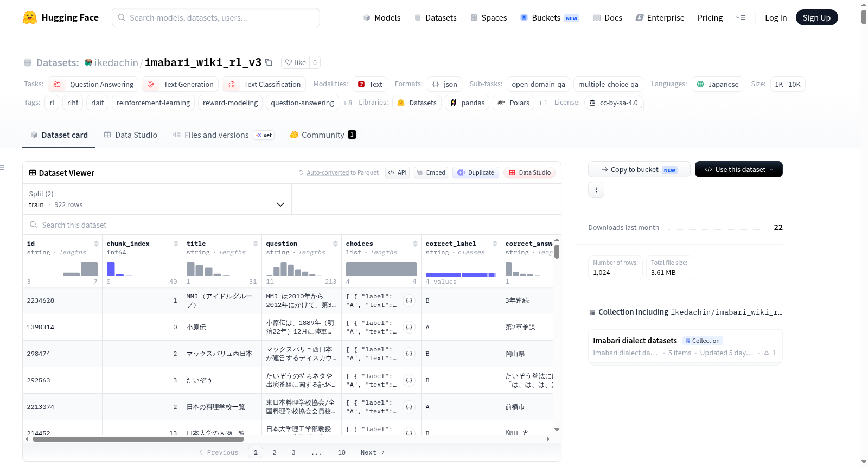Sort by question column sort icon
The image size is (868, 467).
coord(335,244)
